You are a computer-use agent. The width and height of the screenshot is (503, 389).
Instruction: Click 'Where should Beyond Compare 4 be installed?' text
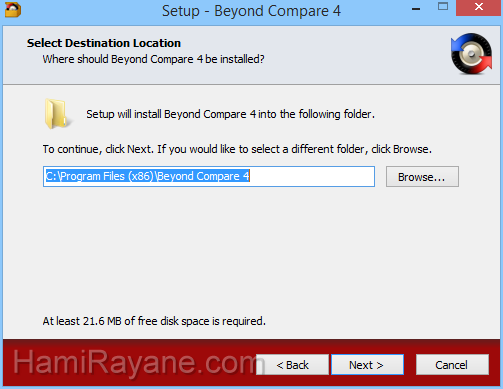pos(153,59)
